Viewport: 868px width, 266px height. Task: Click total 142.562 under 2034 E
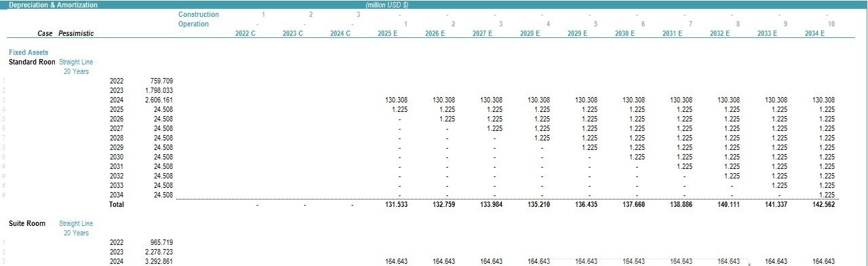823,204
